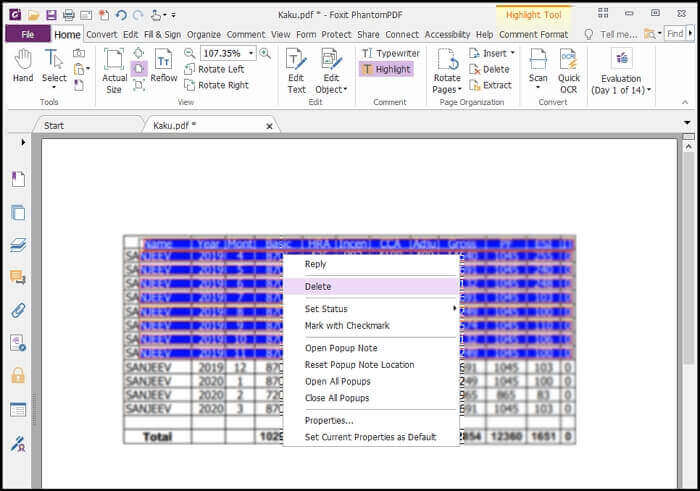This screenshot has width=700, height=491.
Task: Enable the Typewriter tool
Action: click(390, 53)
